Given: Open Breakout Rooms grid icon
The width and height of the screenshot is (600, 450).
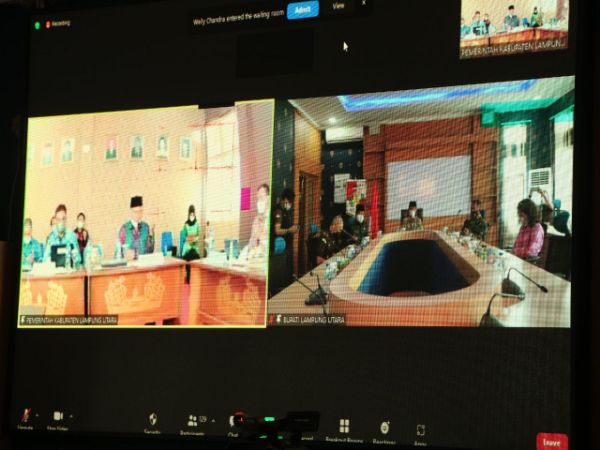Looking at the screenshot, I should tap(344, 430).
